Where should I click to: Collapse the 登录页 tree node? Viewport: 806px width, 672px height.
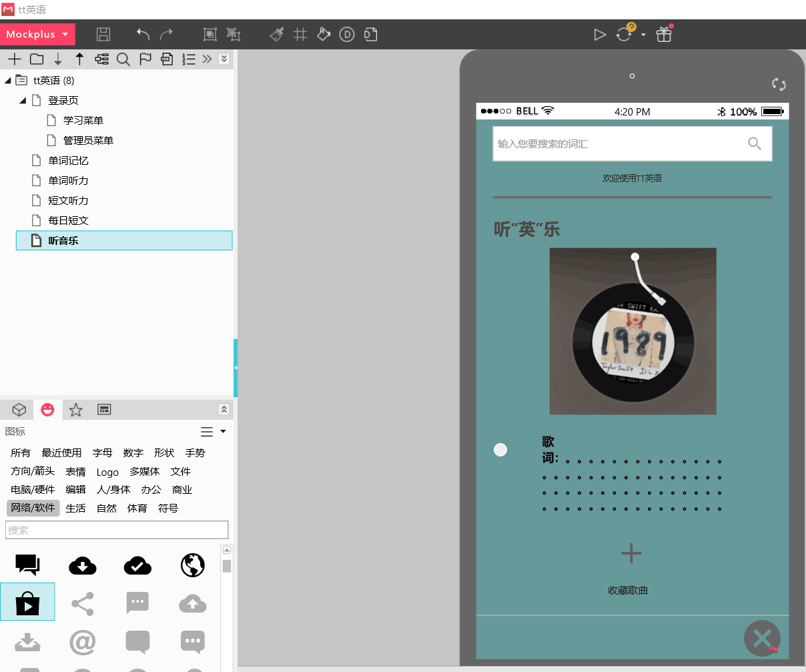[23, 101]
